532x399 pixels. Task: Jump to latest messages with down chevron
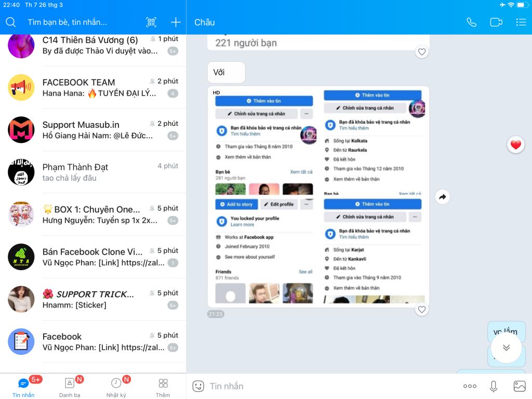pos(506,348)
